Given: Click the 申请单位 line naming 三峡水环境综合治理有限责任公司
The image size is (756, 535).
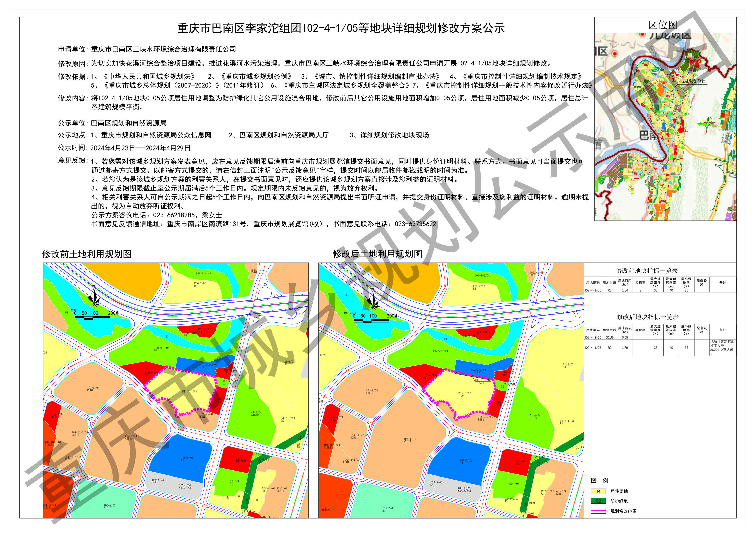Looking at the screenshot, I should [147, 49].
